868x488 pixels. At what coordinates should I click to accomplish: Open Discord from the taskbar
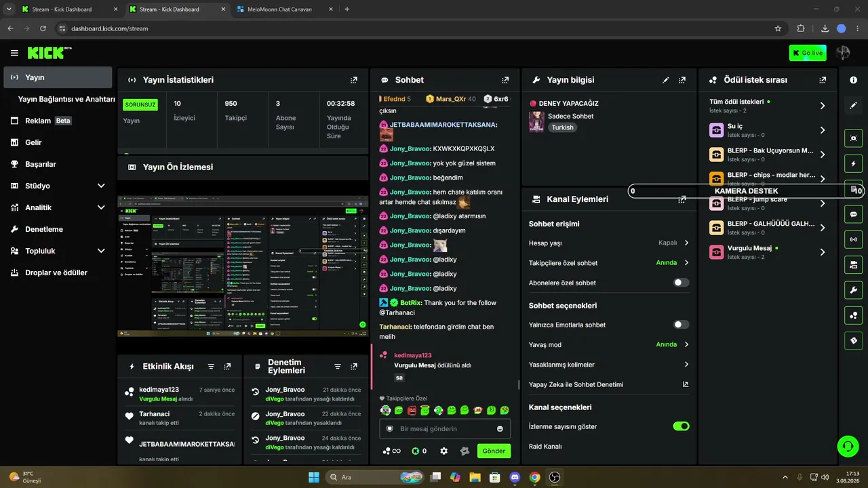click(x=515, y=477)
